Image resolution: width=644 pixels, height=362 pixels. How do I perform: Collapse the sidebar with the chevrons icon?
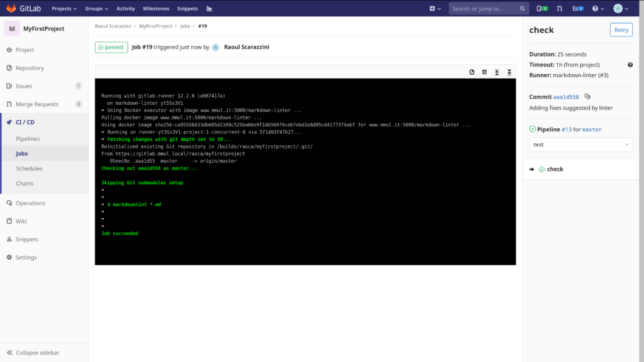click(9, 353)
